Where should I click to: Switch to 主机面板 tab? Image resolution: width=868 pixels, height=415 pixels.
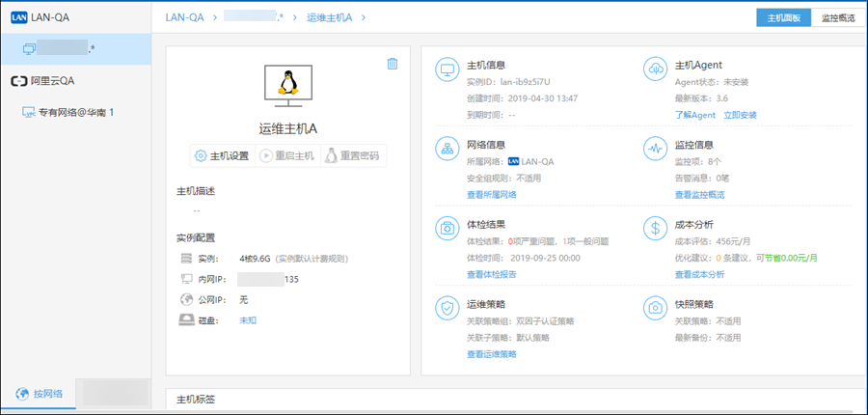click(x=784, y=17)
